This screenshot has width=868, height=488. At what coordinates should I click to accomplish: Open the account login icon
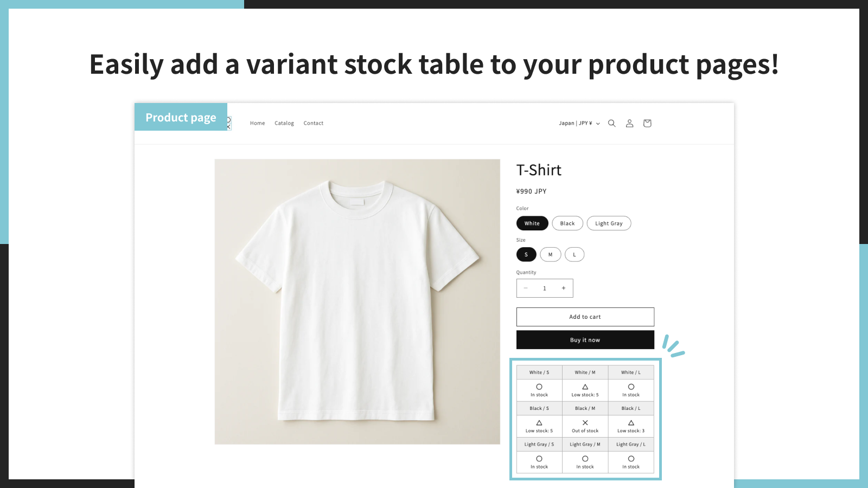click(x=629, y=123)
